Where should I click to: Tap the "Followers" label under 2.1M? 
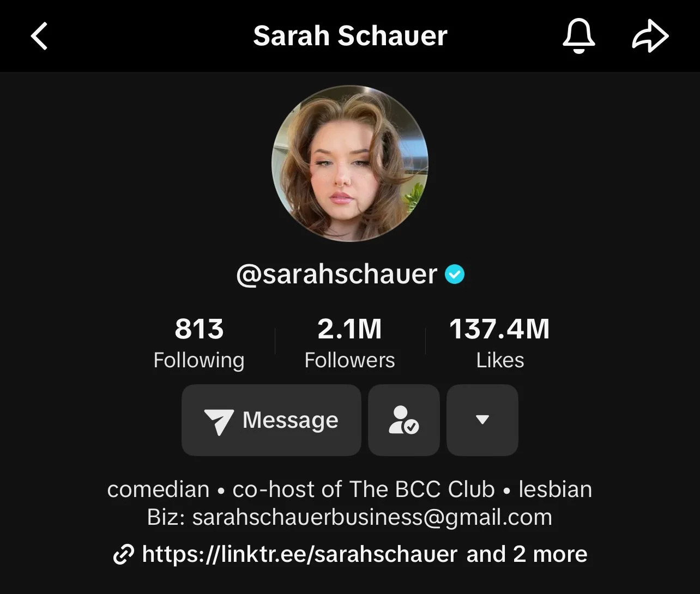(349, 360)
